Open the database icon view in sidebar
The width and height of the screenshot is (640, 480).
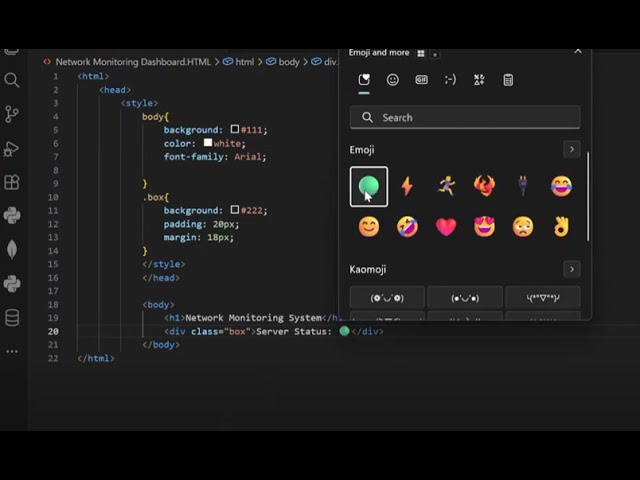(x=12, y=318)
